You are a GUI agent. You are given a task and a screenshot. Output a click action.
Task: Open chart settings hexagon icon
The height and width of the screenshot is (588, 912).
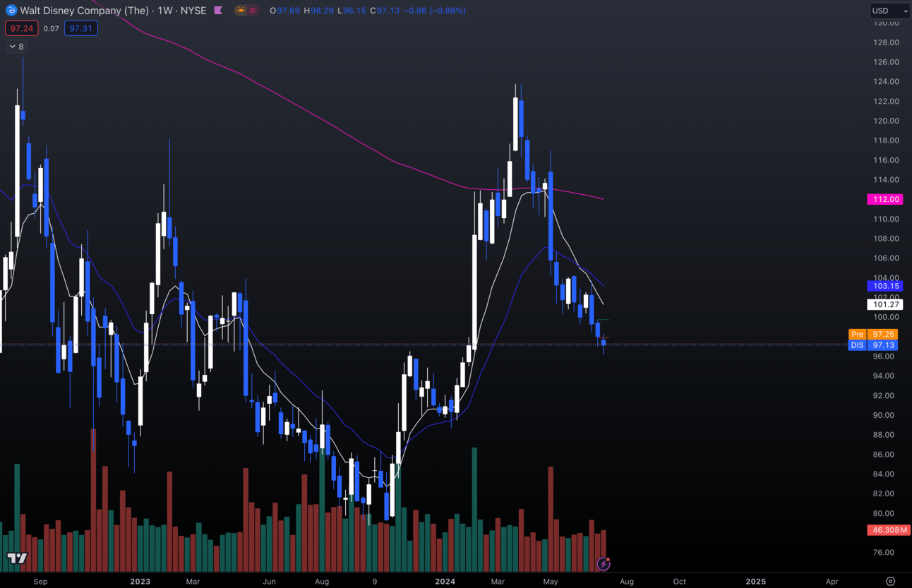point(890,582)
